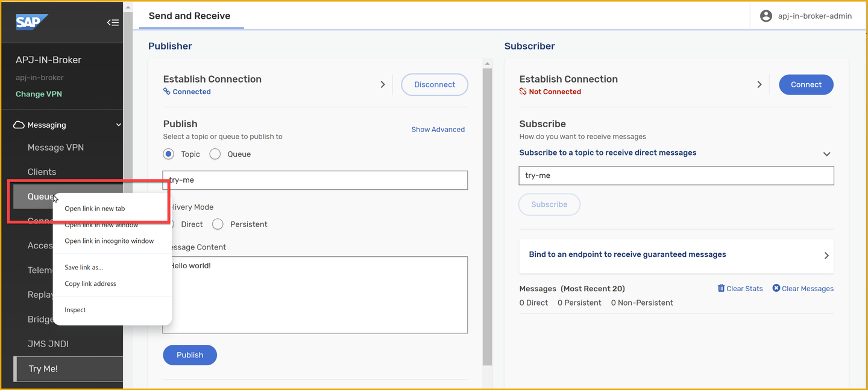Open Queues in sidebar
The image size is (868, 390).
(x=42, y=197)
